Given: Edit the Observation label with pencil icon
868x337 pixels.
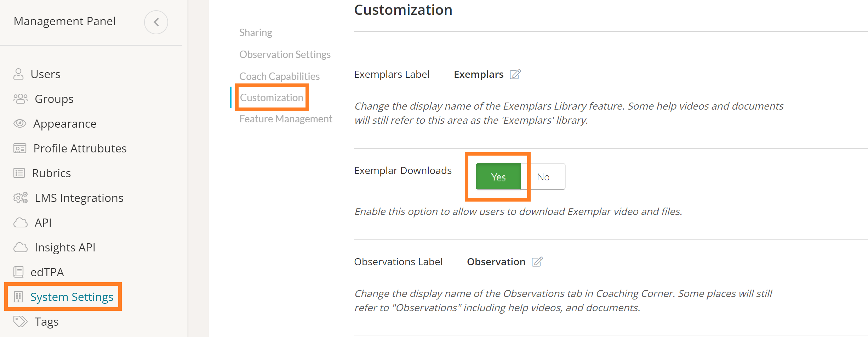Looking at the screenshot, I should 537,262.
